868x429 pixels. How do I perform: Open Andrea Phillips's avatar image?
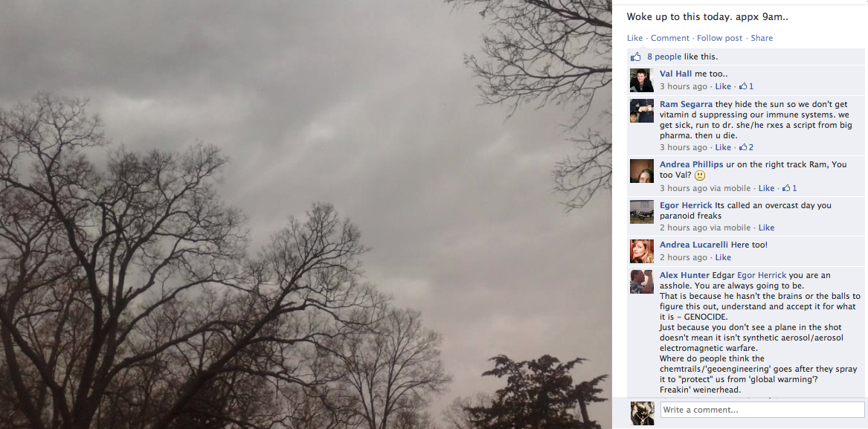[642, 171]
